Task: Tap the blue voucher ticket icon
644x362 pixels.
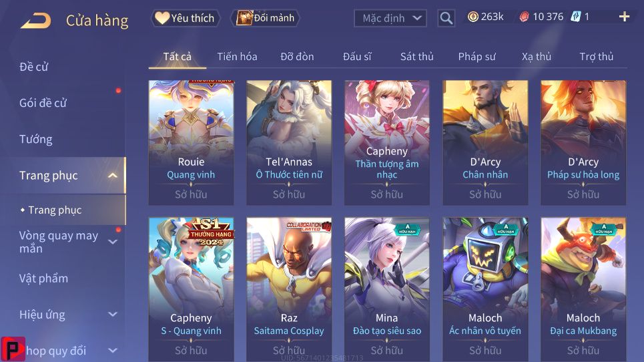Action: 576,17
